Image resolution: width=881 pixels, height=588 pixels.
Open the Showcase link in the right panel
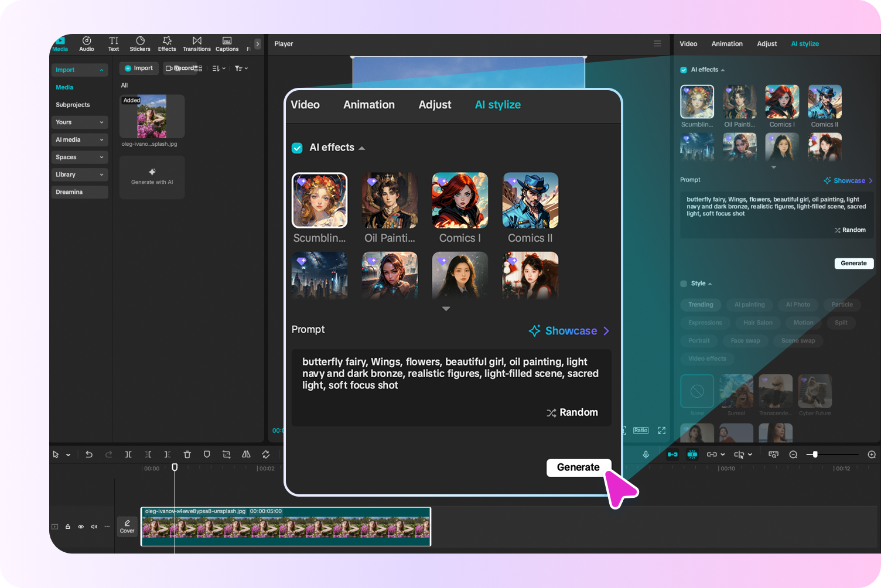[x=848, y=181]
